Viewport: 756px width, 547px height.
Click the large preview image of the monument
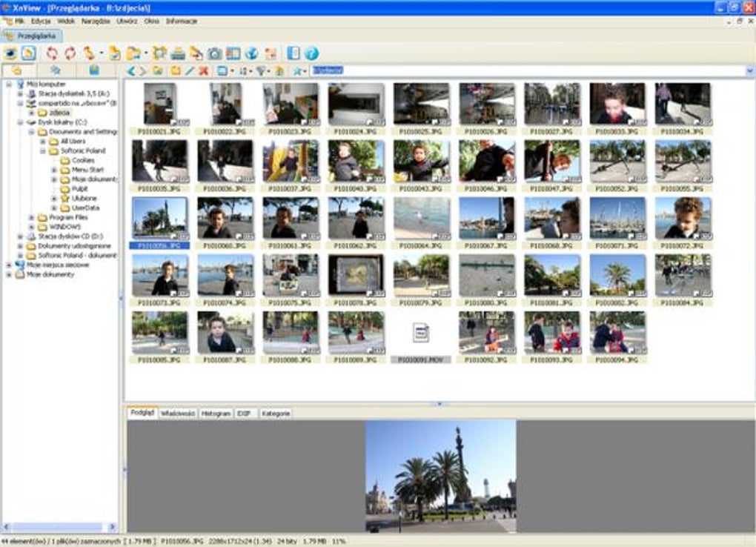tap(441, 476)
